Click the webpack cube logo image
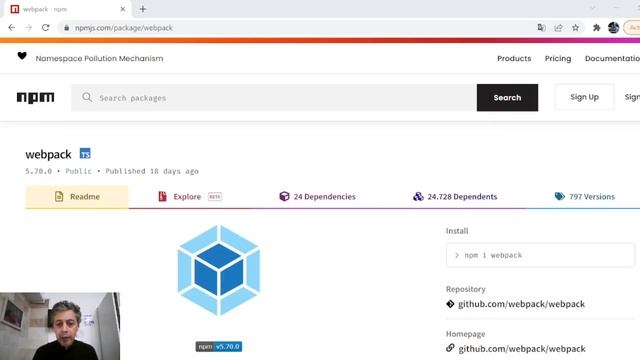 coord(219,270)
